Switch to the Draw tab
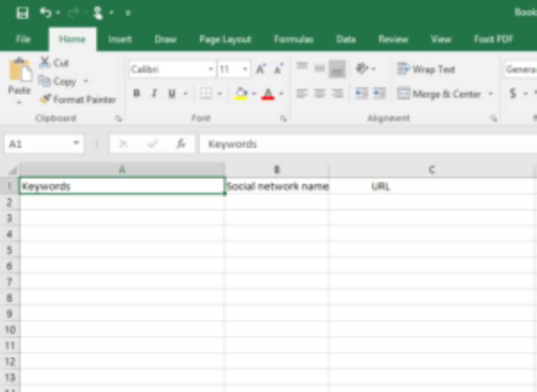 pyautogui.click(x=165, y=39)
